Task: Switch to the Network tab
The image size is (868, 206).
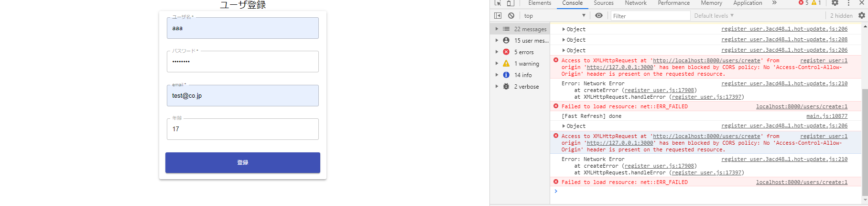Action: tap(636, 3)
